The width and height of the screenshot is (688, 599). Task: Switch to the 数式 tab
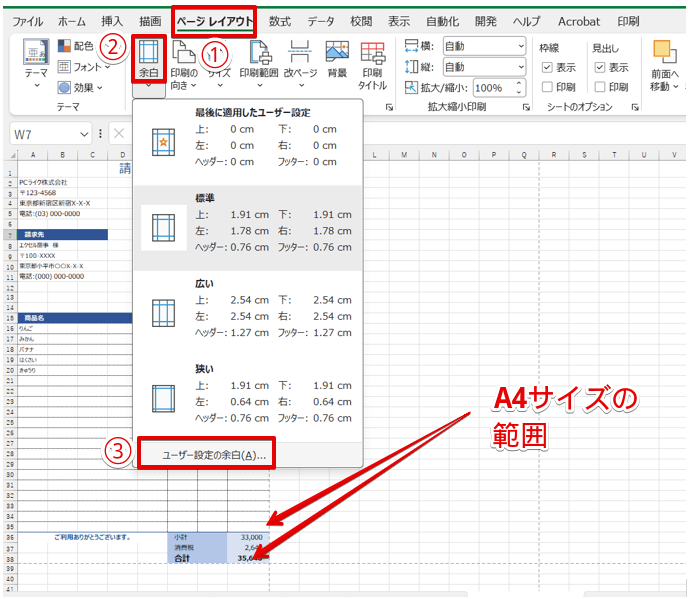point(280,22)
